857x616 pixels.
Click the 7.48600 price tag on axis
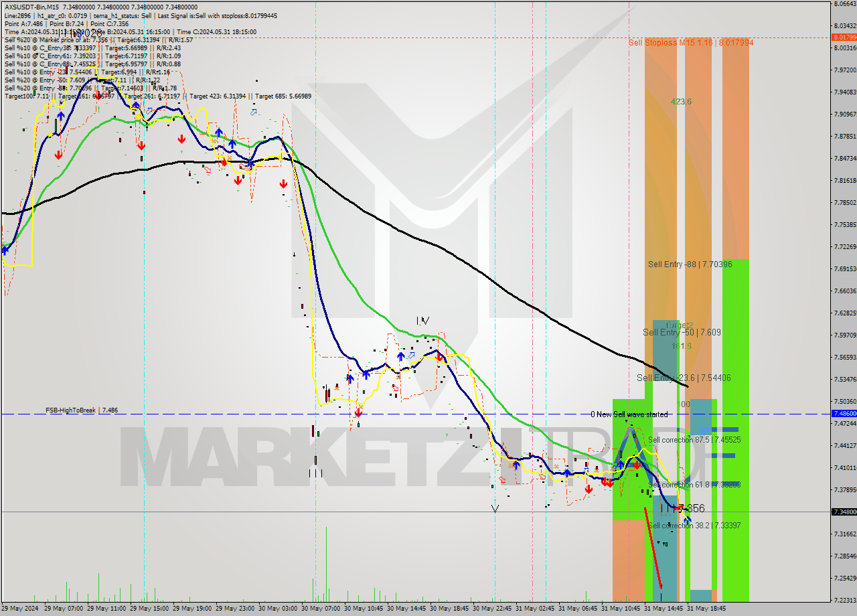click(844, 414)
